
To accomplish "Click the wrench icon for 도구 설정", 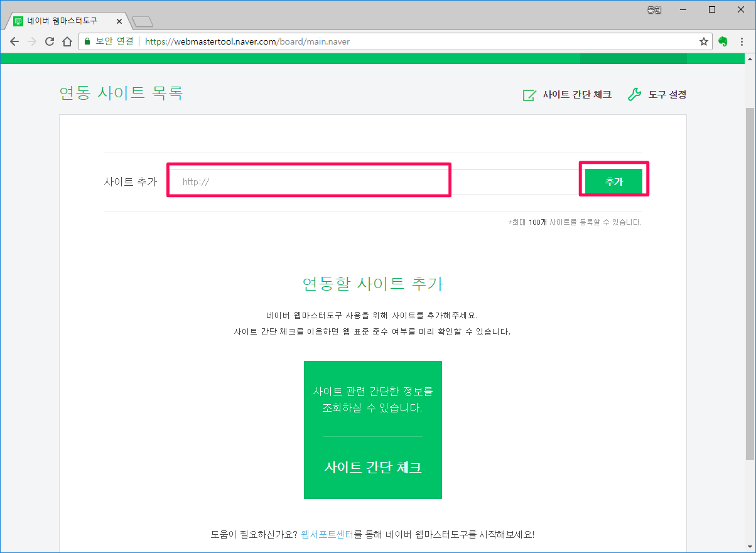I will click(x=635, y=95).
